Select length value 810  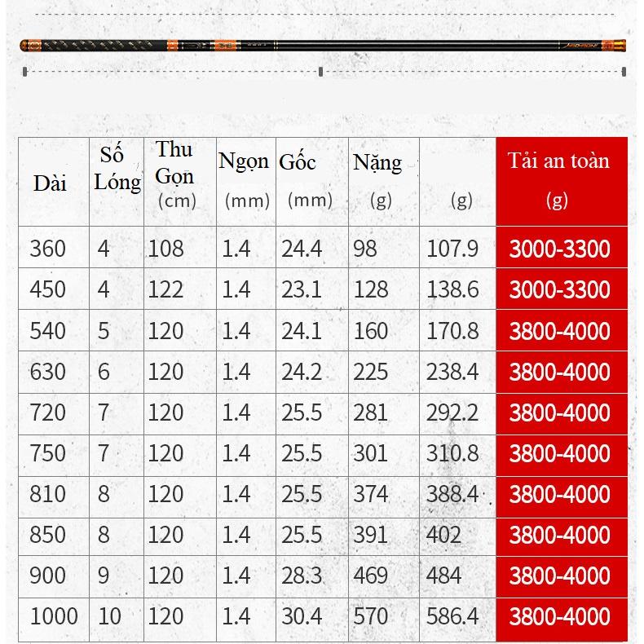(47, 494)
